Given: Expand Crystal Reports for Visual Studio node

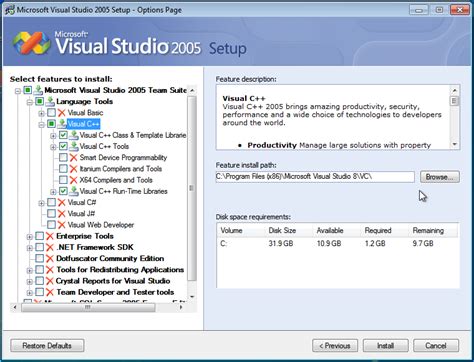Looking at the screenshot, I should point(29,282).
